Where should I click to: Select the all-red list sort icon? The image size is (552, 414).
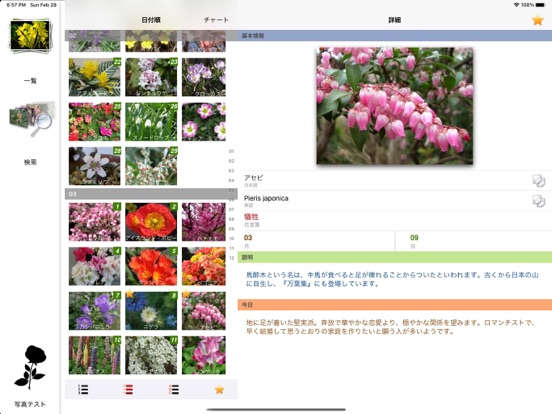tap(128, 389)
